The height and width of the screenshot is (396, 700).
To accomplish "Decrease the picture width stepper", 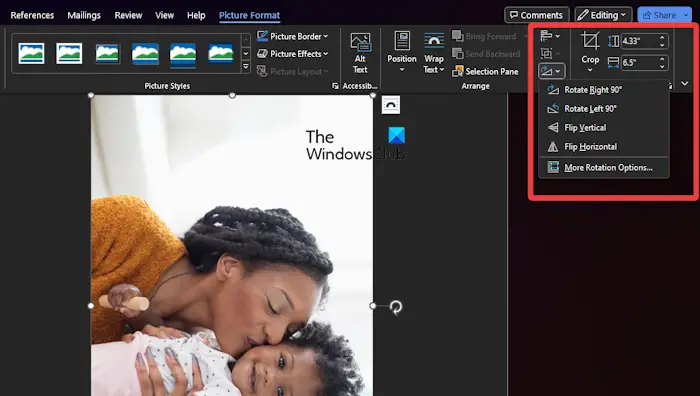I will pyautogui.click(x=662, y=66).
